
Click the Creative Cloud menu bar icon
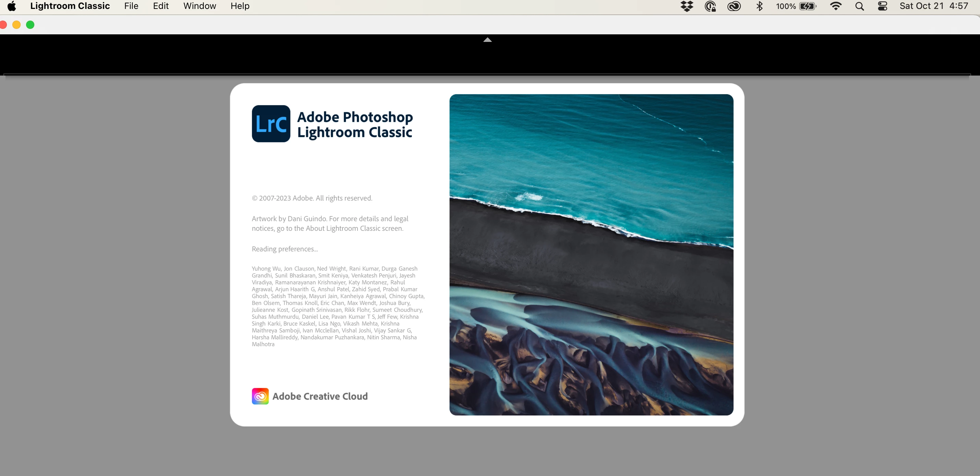[x=734, y=6]
